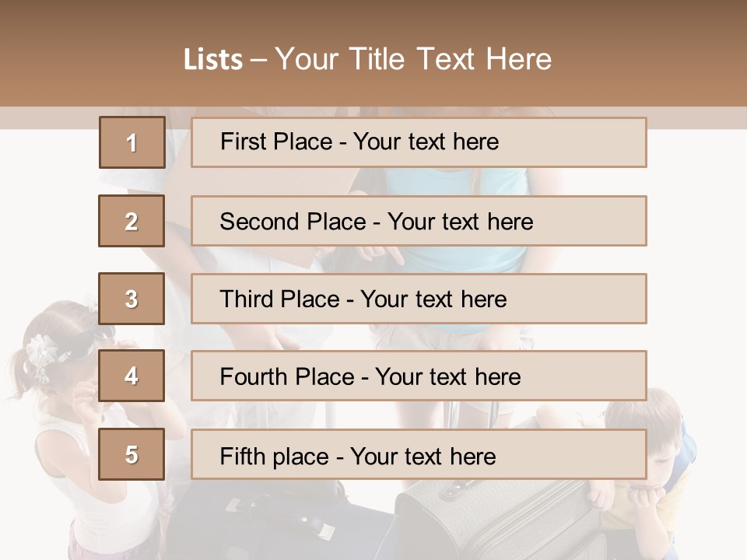Click the Fourth Place text box
The height and width of the screenshot is (560, 747).
[x=419, y=376]
